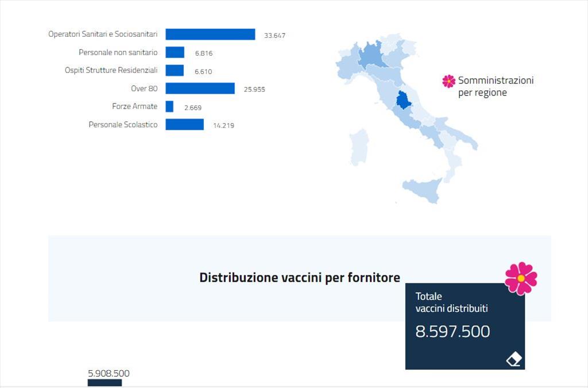
Task: Click the dark blue Umbria region on the map
Action: click(x=403, y=100)
